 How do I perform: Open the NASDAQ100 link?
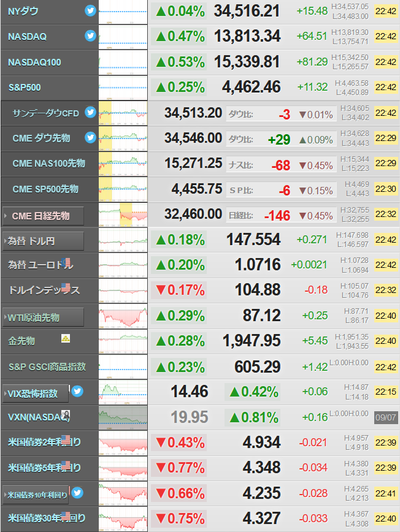point(34,63)
